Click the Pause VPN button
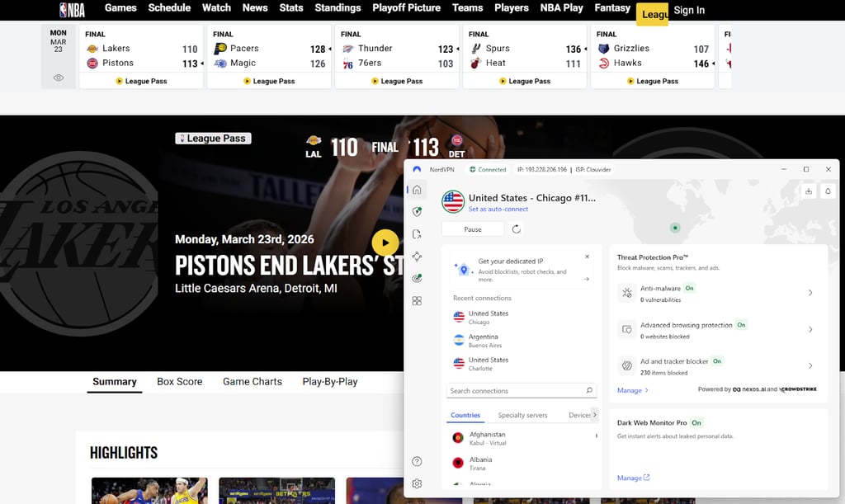 473,229
